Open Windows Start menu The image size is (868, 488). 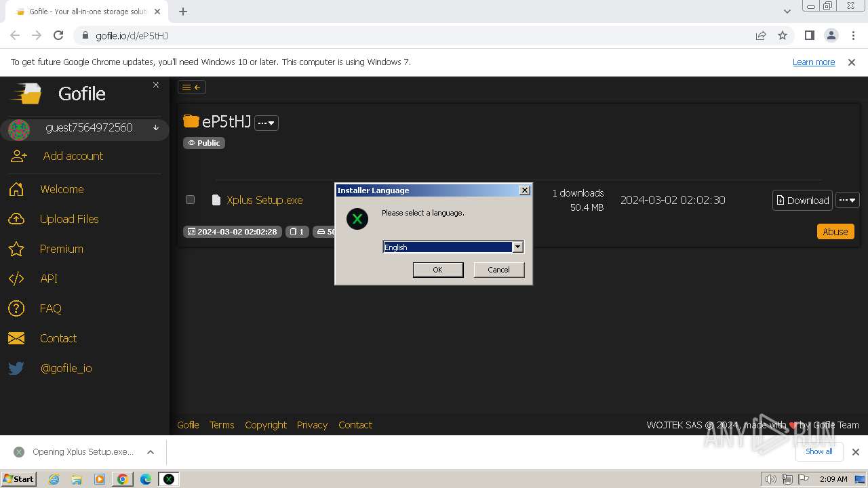pyautogui.click(x=19, y=479)
